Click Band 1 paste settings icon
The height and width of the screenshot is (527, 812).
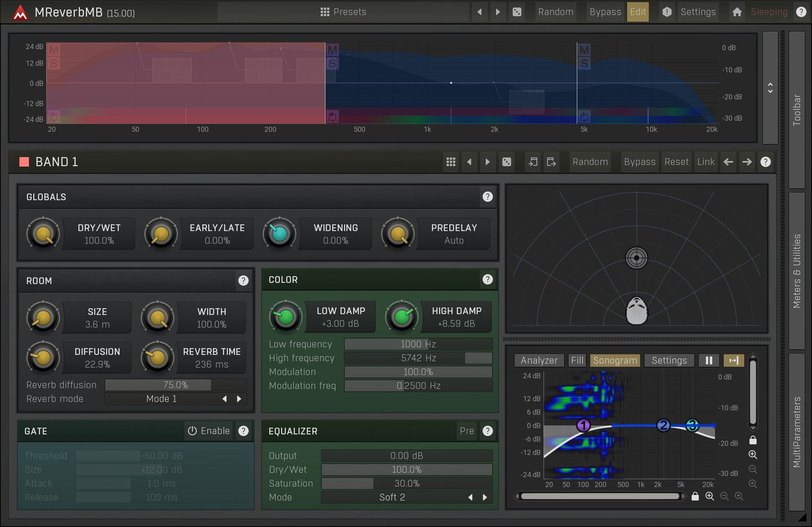pyautogui.click(x=551, y=162)
